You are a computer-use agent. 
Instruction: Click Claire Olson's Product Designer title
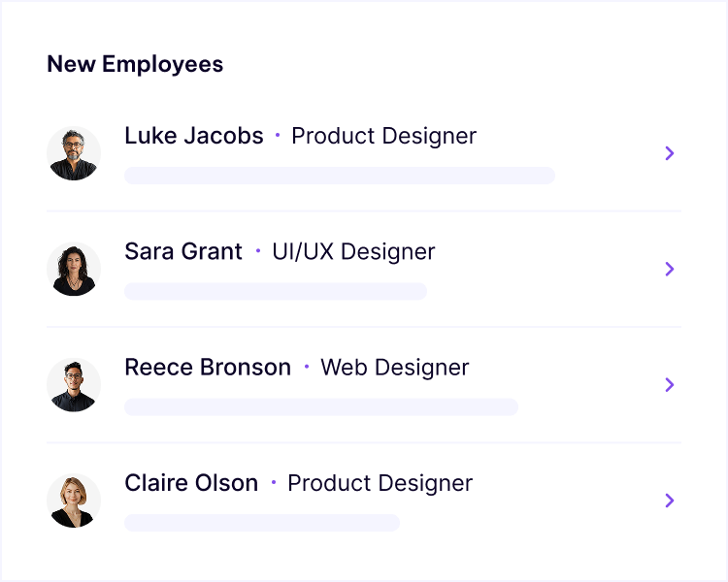tap(380, 483)
